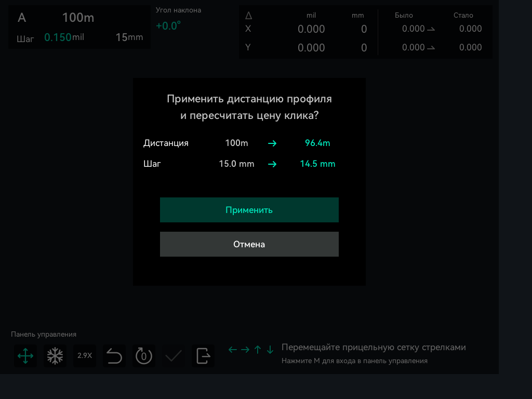Click the Y row Стало value 0.000

(x=471, y=47)
